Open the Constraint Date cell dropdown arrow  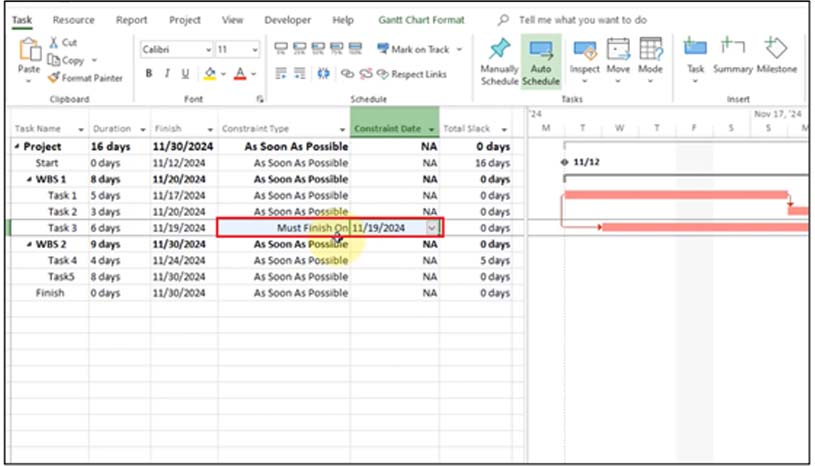[432, 228]
